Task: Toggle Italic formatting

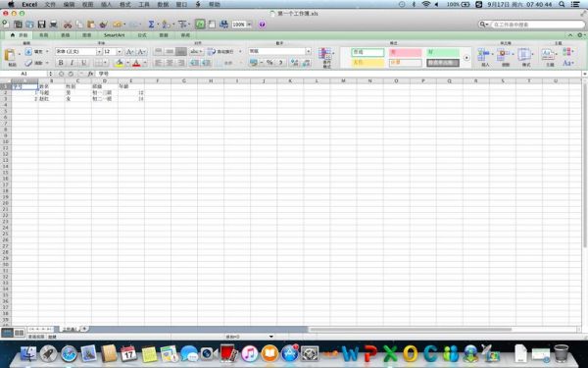Action: click(72, 63)
